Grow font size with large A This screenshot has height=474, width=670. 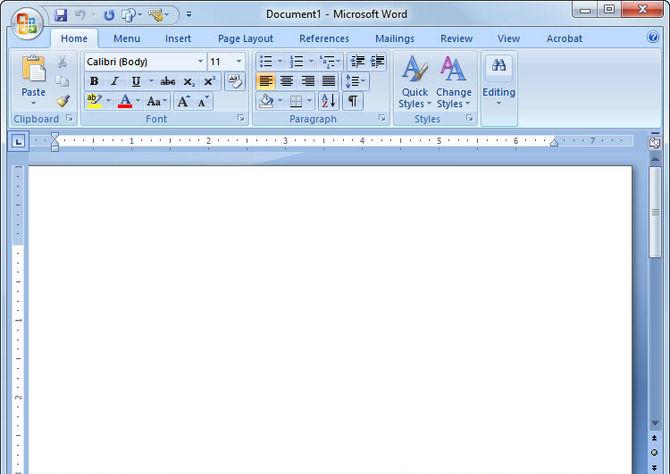(x=183, y=102)
